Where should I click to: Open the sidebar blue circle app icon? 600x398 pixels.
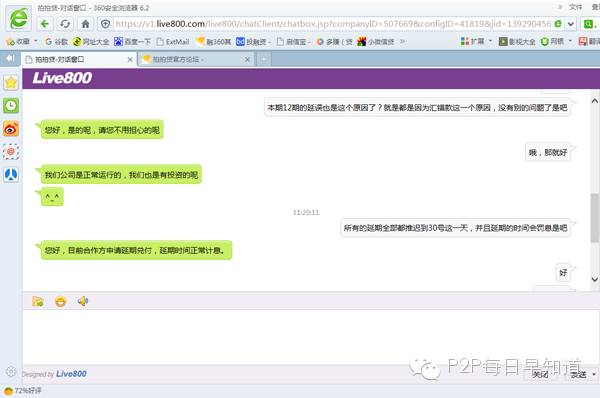[11, 175]
